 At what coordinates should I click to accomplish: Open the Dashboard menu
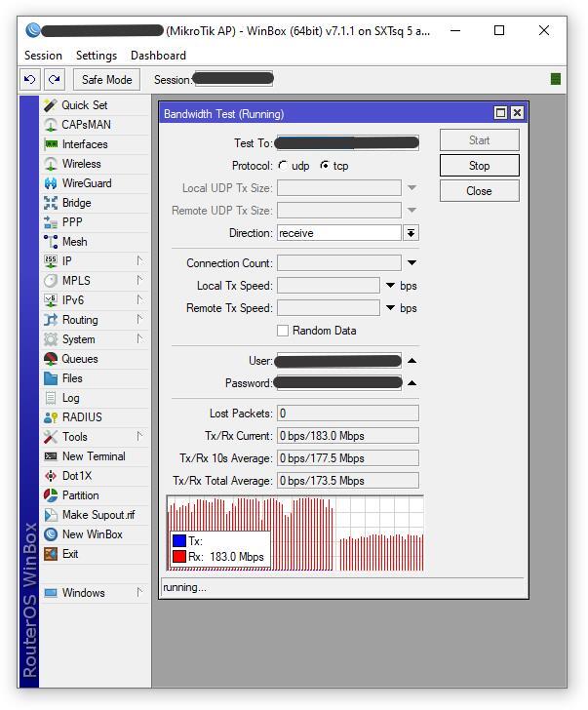click(x=158, y=56)
